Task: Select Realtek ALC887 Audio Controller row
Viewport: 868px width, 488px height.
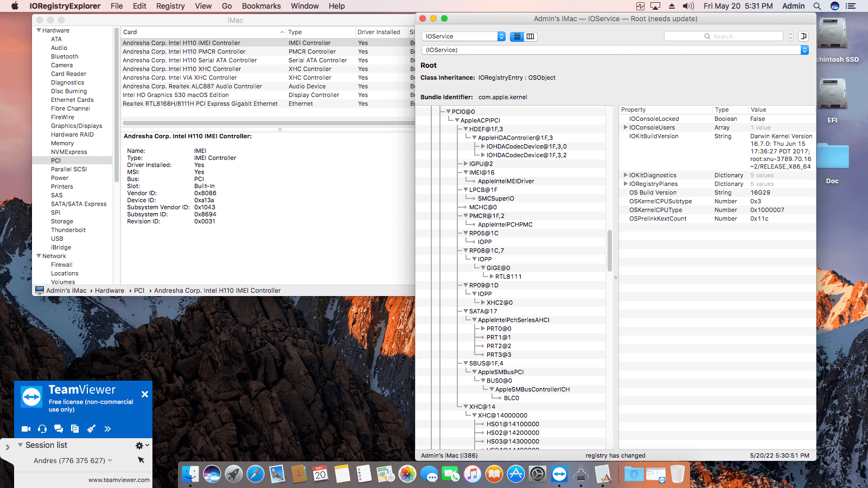Action: [268, 86]
